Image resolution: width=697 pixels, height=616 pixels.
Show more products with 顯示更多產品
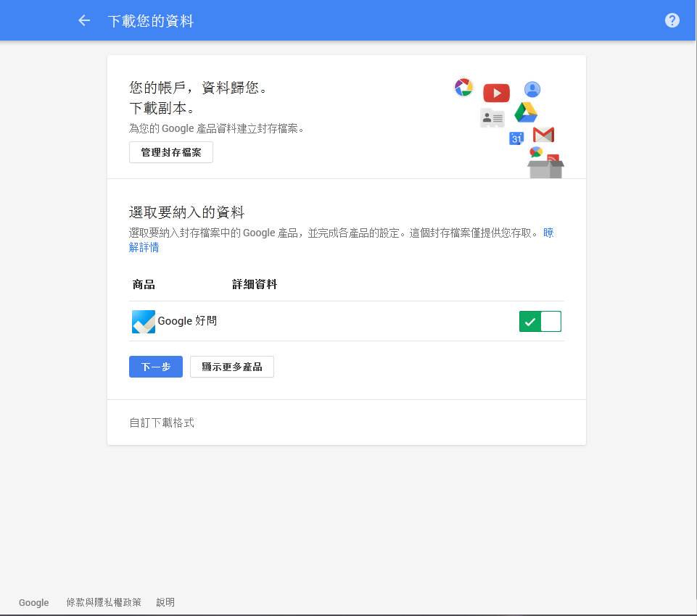coord(231,367)
